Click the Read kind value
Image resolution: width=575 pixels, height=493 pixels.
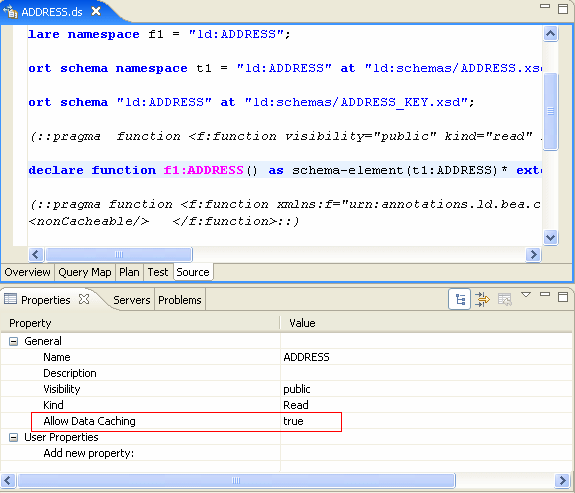click(296, 405)
